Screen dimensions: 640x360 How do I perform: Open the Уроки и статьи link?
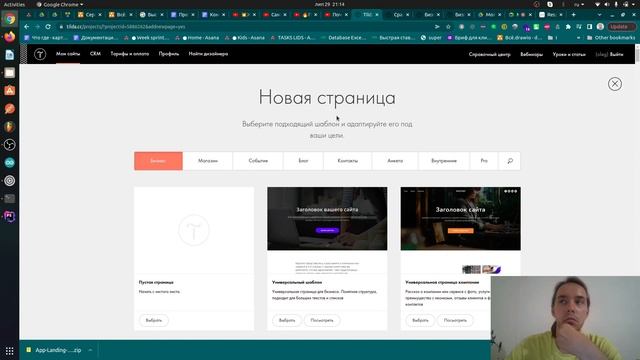click(x=569, y=54)
